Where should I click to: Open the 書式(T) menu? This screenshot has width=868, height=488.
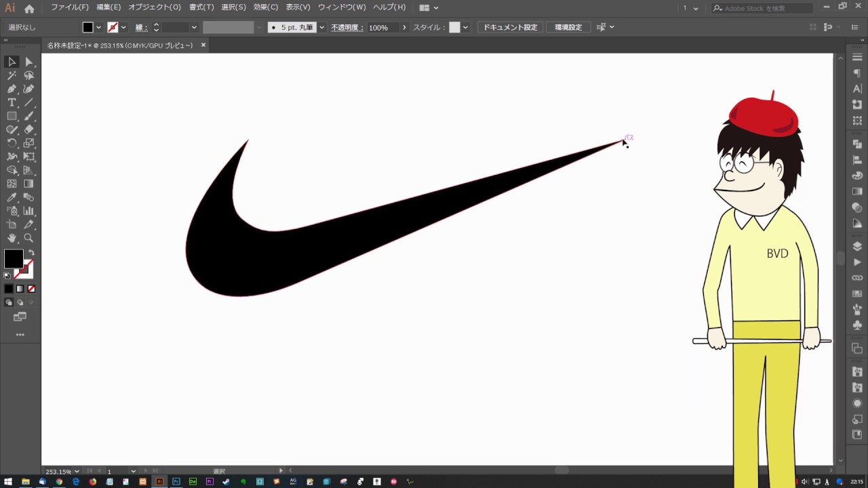(x=201, y=7)
